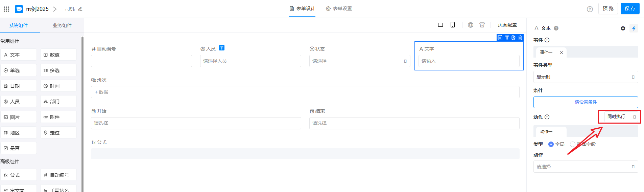Viewport: 644px width, 192px height.
Task: Select the 全局 radio option
Action: [x=551, y=144]
